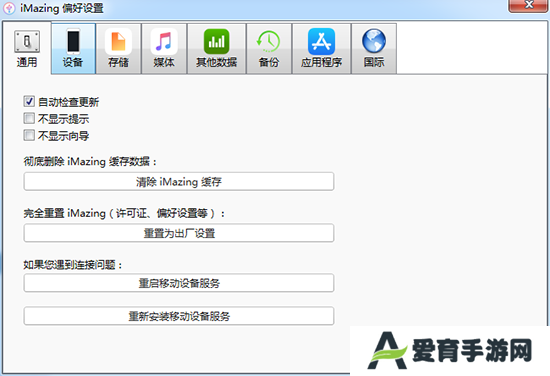
Task: Click the 彻底删除 iMazing 缓存数据 label
Action: pos(90,161)
